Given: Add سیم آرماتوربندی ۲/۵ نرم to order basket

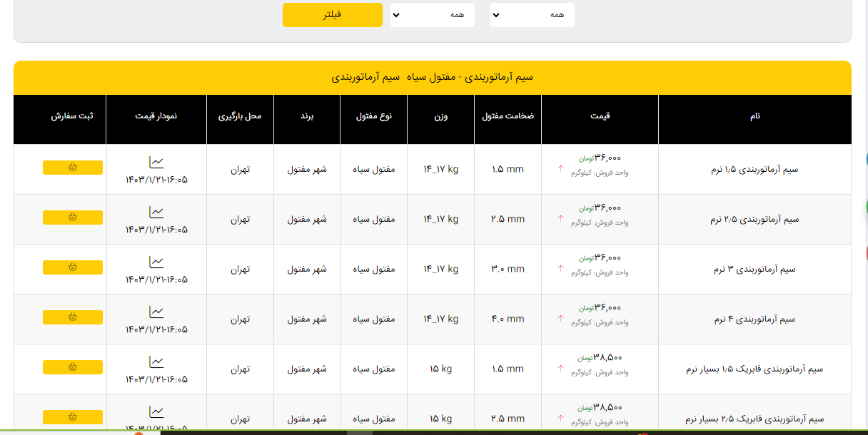Looking at the screenshot, I should coord(73,217).
